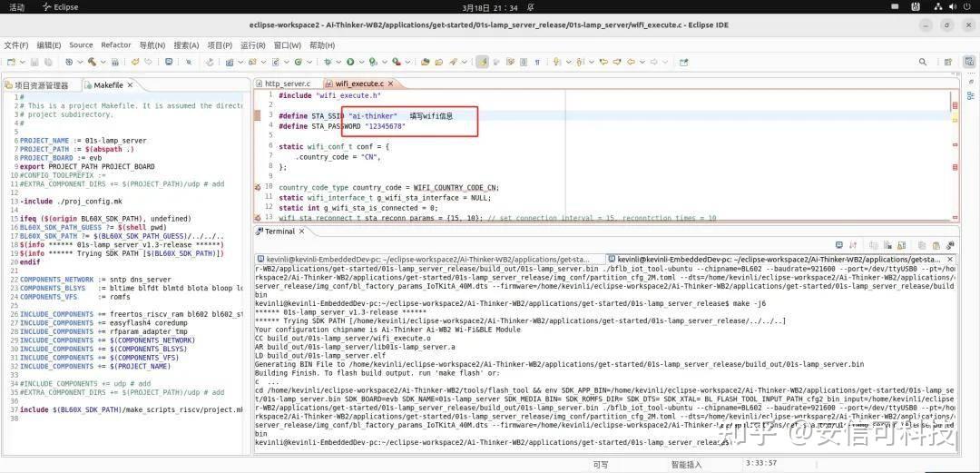The image size is (980, 473).
Task: Click the Eclipse toolbar search magnifier icon
Action: 923,62
